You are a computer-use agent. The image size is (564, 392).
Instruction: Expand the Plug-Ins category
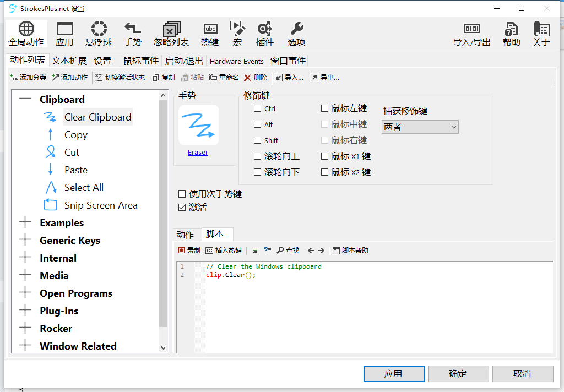tap(25, 311)
